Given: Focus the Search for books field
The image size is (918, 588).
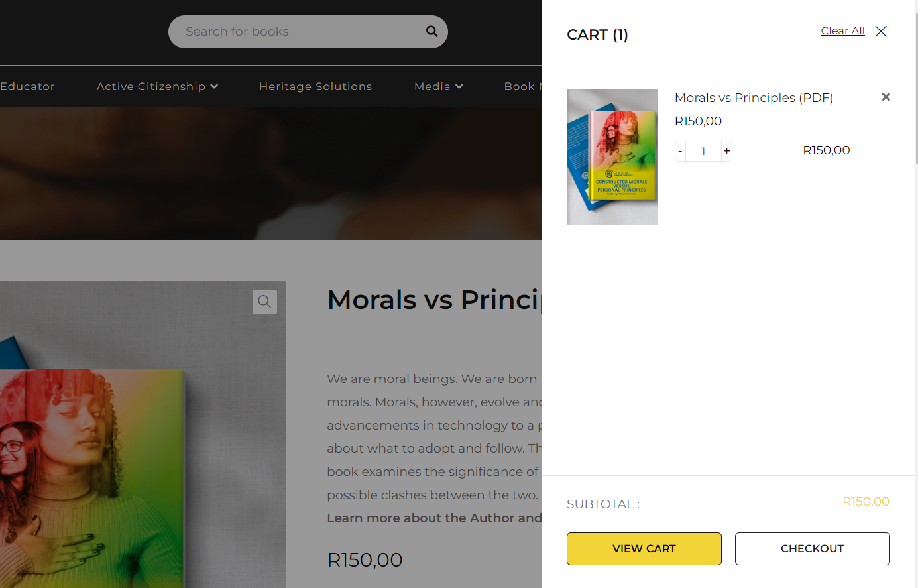Looking at the screenshot, I should [x=298, y=32].
